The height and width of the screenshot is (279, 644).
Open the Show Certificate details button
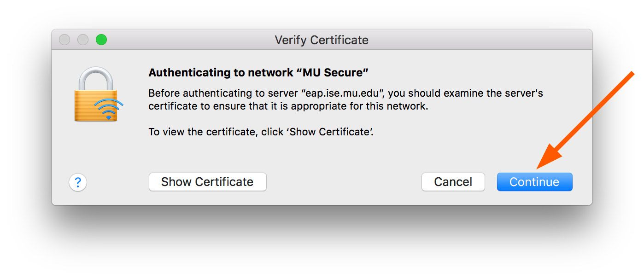(207, 182)
